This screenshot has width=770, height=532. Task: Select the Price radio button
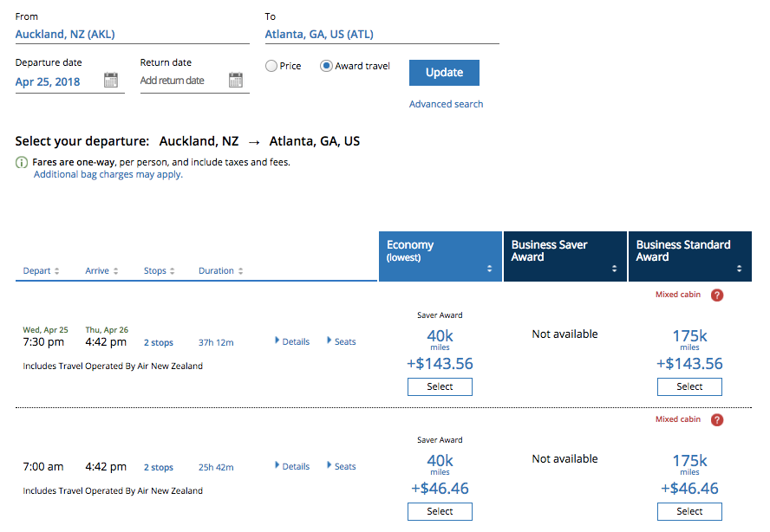(271, 66)
